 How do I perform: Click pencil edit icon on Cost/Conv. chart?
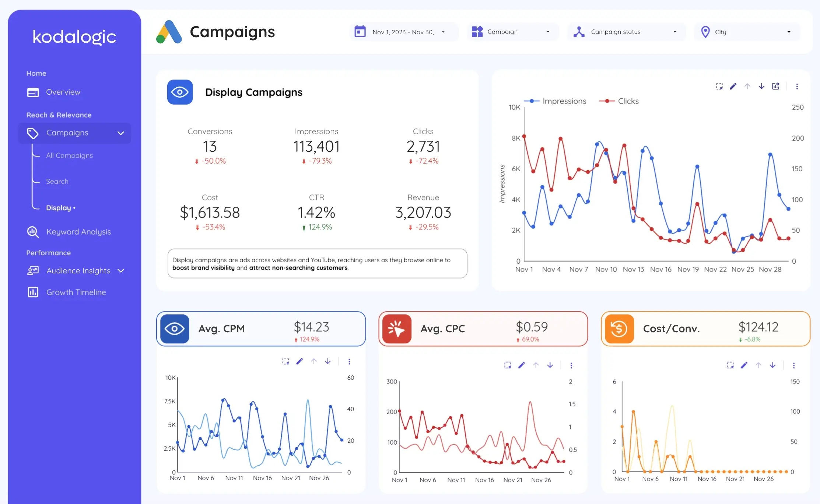click(744, 365)
